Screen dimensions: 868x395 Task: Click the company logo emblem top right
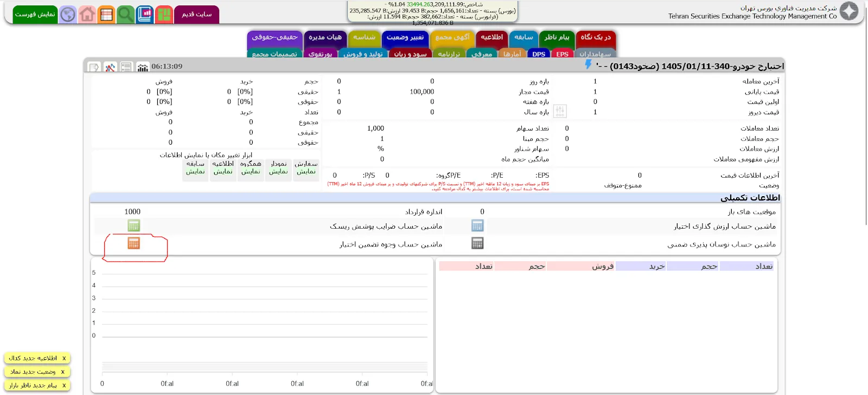pos(849,11)
